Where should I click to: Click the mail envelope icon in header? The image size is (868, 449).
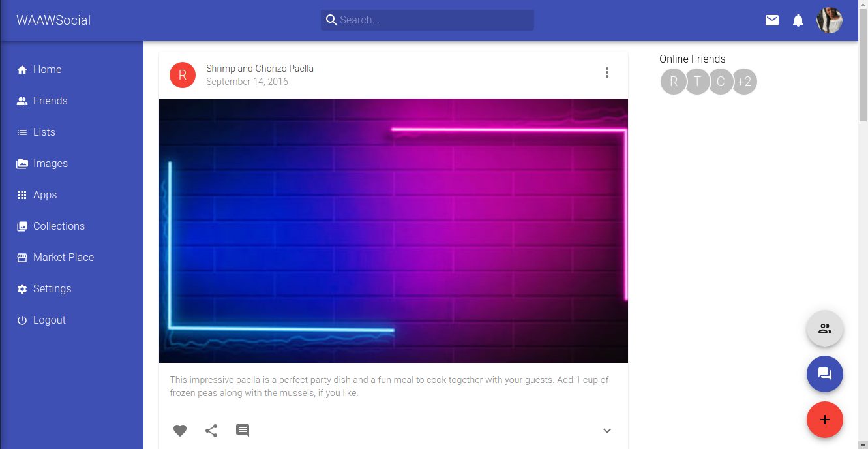(x=772, y=20)
